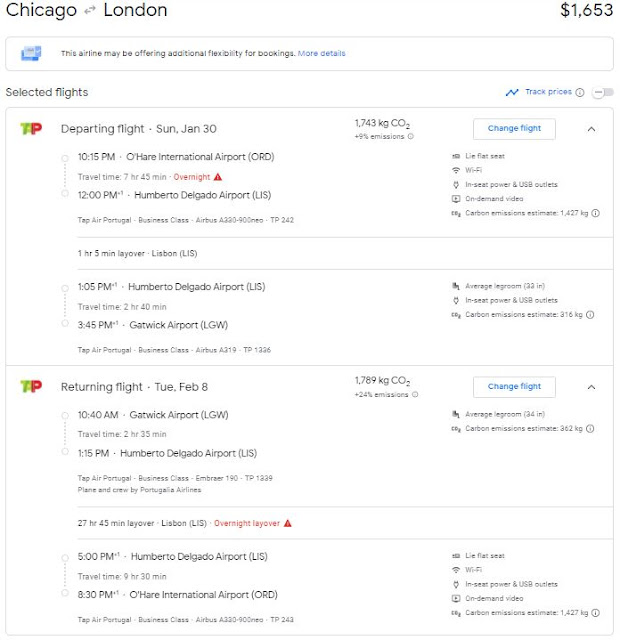This screenshot has height=640, width=620.
Task: Click the Track prices info icon
Action: tap(582, 92)
